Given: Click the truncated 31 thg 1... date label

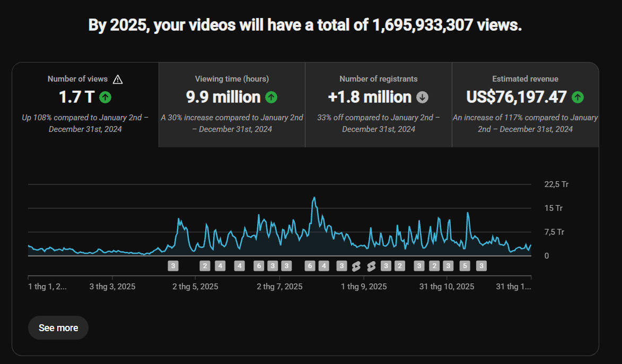Looking at the screenshot, I should [x=513, y=286].
